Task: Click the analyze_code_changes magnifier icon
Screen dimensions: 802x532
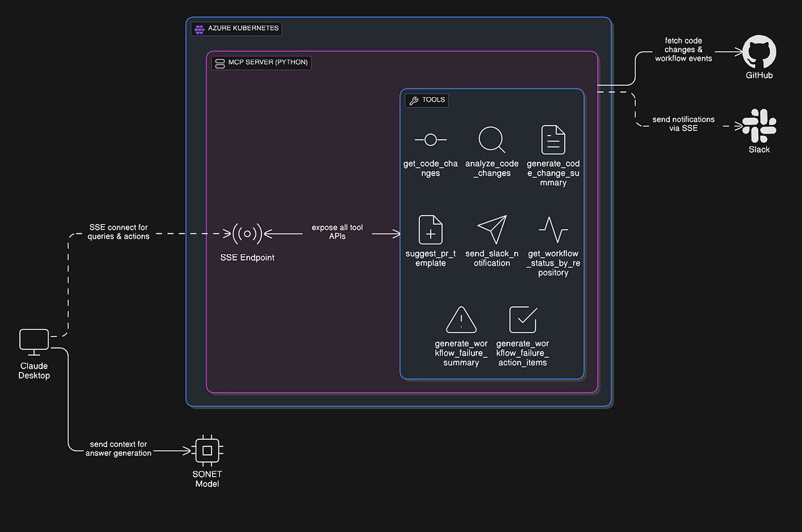Action: coord(491,140)
